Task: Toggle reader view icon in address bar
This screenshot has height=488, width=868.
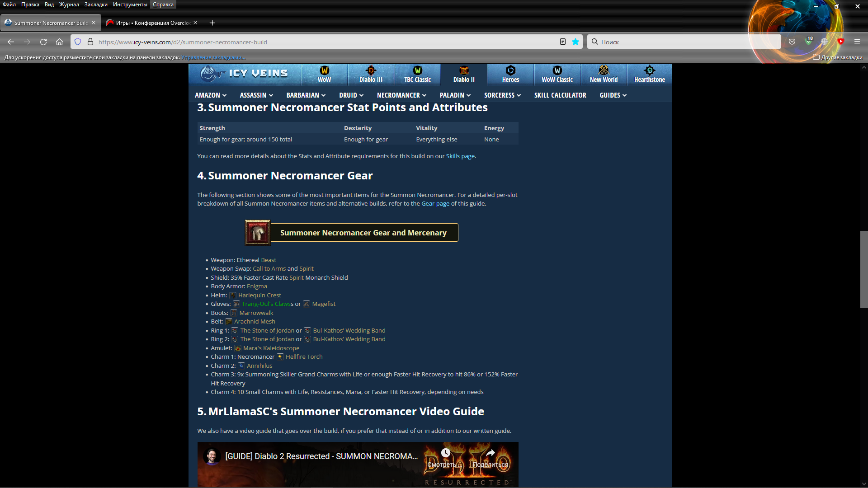Action: 563,42
